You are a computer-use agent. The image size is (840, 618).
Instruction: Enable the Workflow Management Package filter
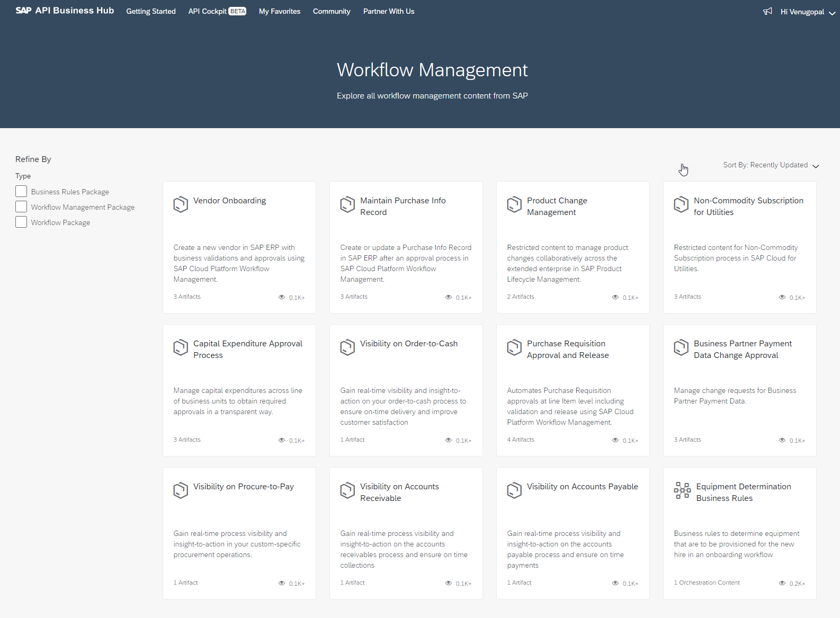tap(21, 207)
